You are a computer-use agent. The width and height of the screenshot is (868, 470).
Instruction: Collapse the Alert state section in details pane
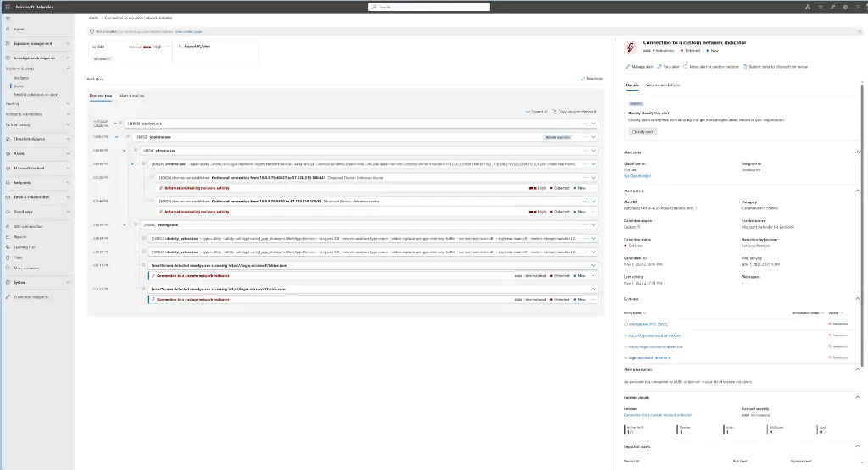pyautogui.click(x=858, y=152)
